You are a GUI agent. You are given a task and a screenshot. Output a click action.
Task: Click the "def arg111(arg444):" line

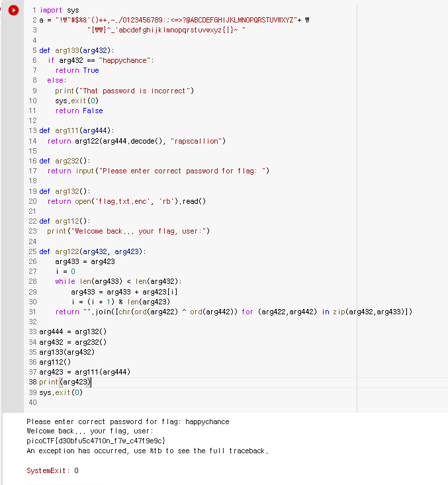(77, 130)
